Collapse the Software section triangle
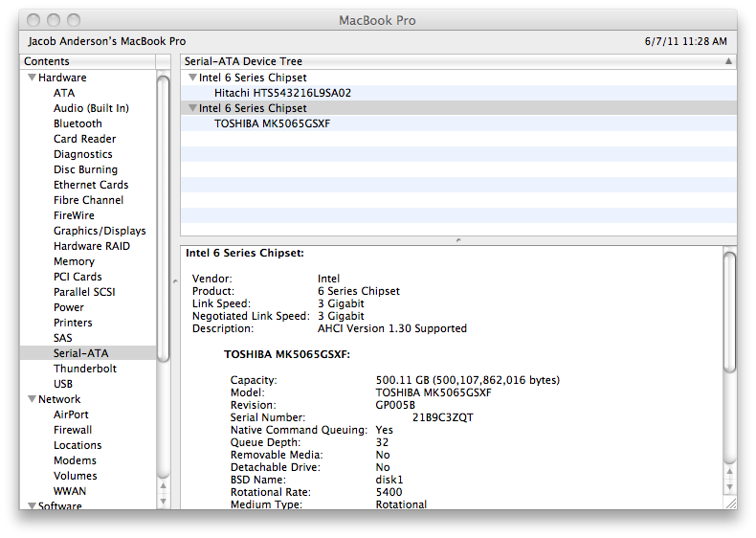756x538 pixels. pos(33,505)
